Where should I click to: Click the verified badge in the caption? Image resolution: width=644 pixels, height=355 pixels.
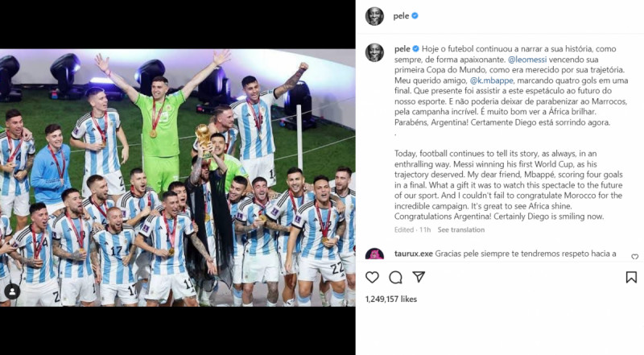tap(415, 49)
